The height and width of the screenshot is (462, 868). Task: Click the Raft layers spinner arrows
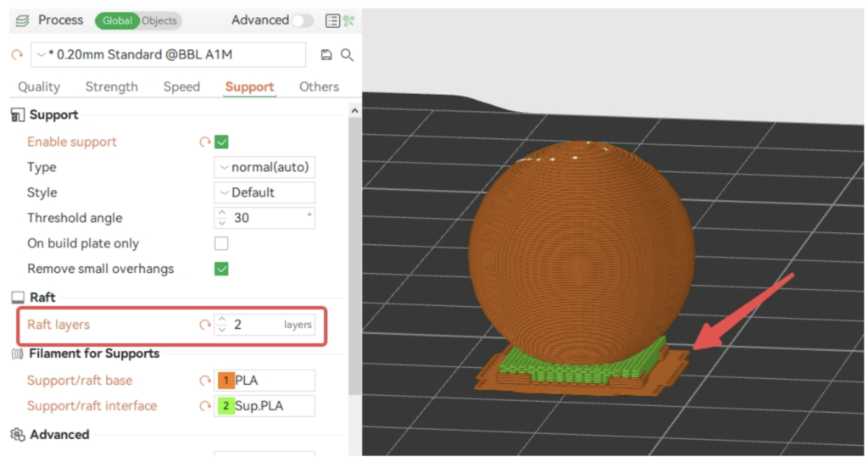point(222,325)
